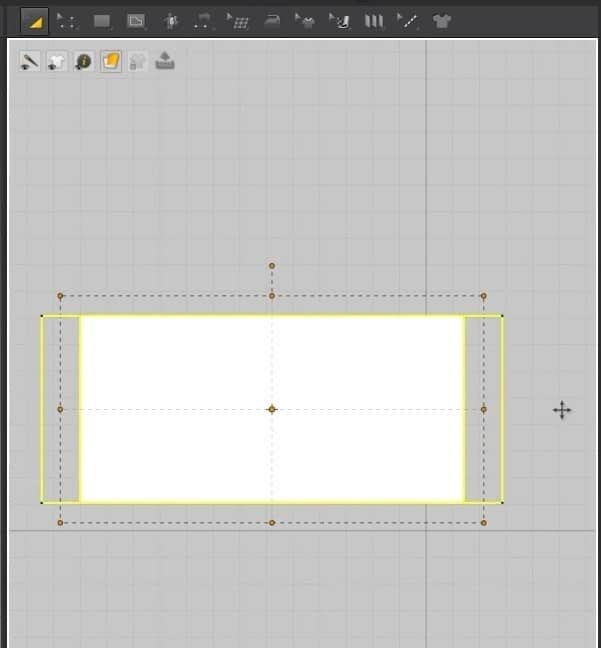Select the arrow-with-boot tool icon
601x648 pixels.
pos(339,21)
